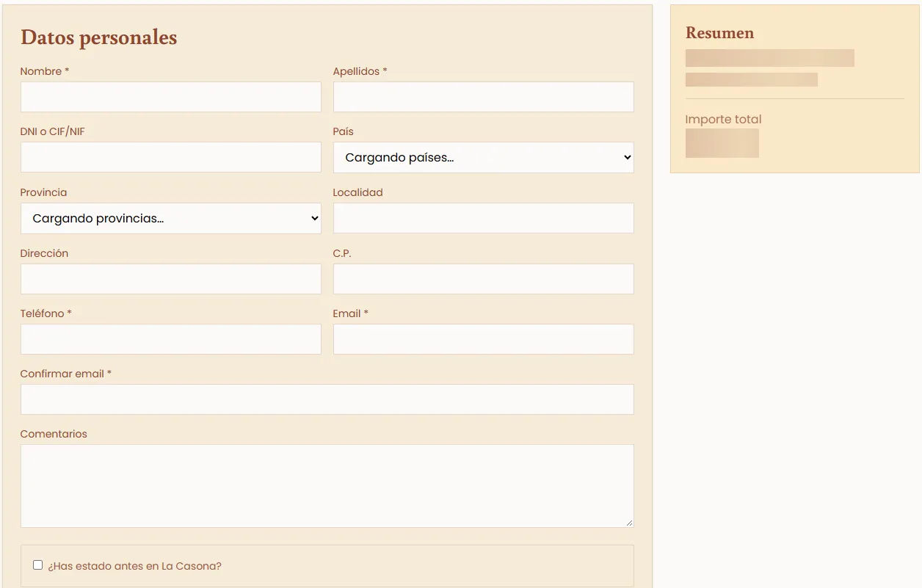Click the 'Confirmar email *' label

[66, 374]
